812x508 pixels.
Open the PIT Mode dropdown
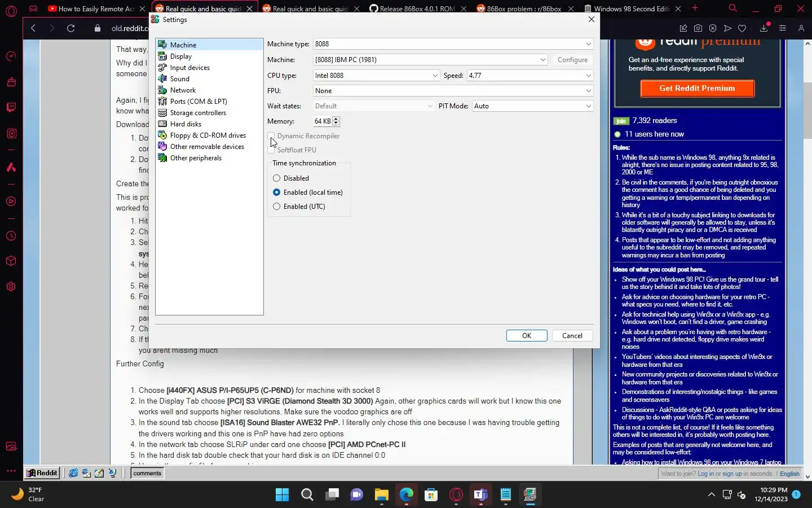click(532, 106)
